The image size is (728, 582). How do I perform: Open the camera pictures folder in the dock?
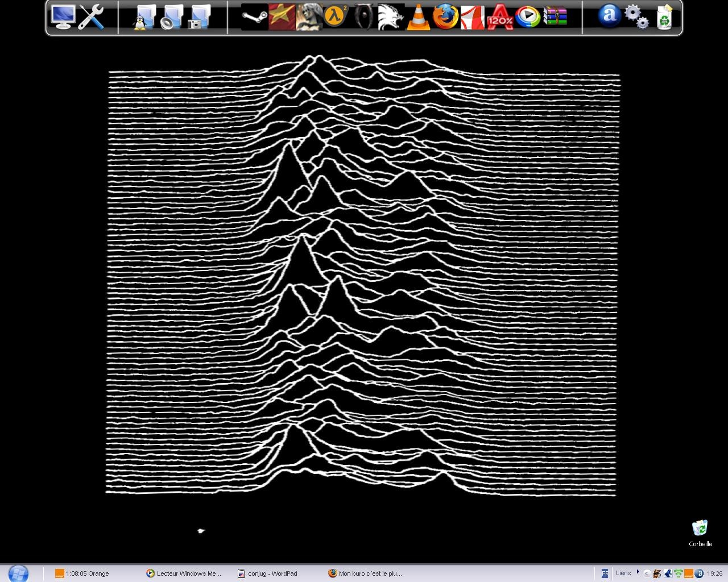click(198, 17)
